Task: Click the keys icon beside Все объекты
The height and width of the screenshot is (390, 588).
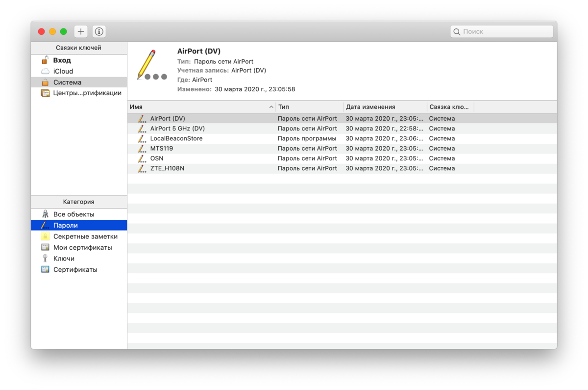Action: coord(45,214)
